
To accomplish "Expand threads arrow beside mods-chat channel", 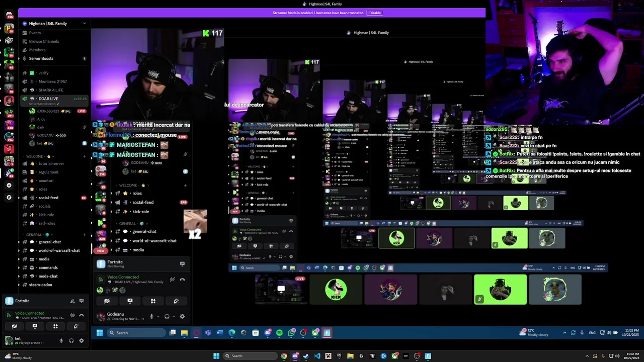I will coord(19,276).
